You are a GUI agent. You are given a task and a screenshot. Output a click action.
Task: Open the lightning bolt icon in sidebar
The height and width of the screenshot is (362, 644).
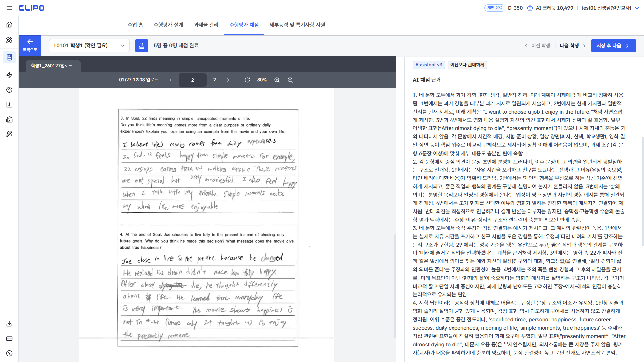(9, 75)
